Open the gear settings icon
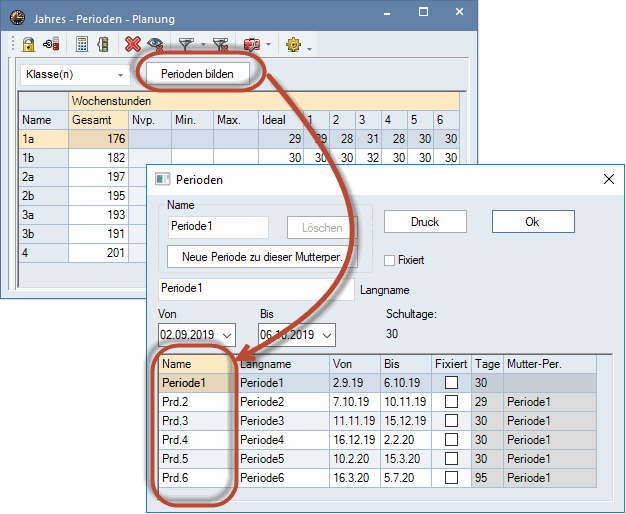The width and height of the screenshot is (626, 514). (x=293, y=44)
